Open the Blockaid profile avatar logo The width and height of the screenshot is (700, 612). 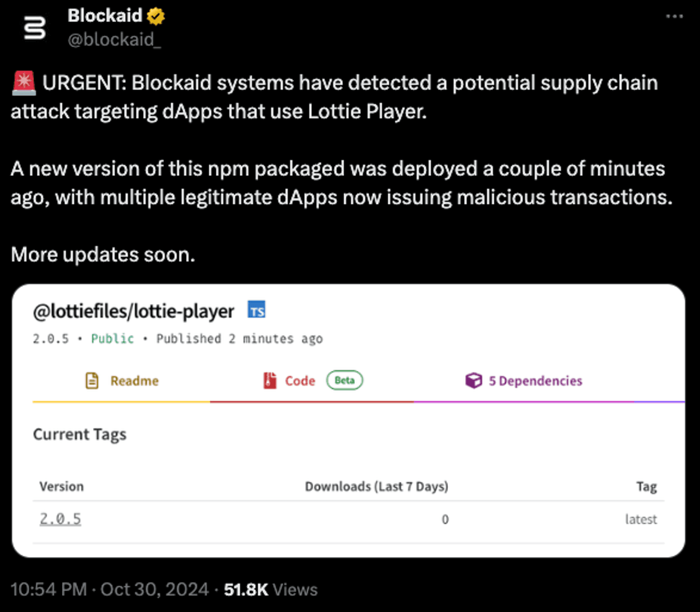[x=35, y=27]
